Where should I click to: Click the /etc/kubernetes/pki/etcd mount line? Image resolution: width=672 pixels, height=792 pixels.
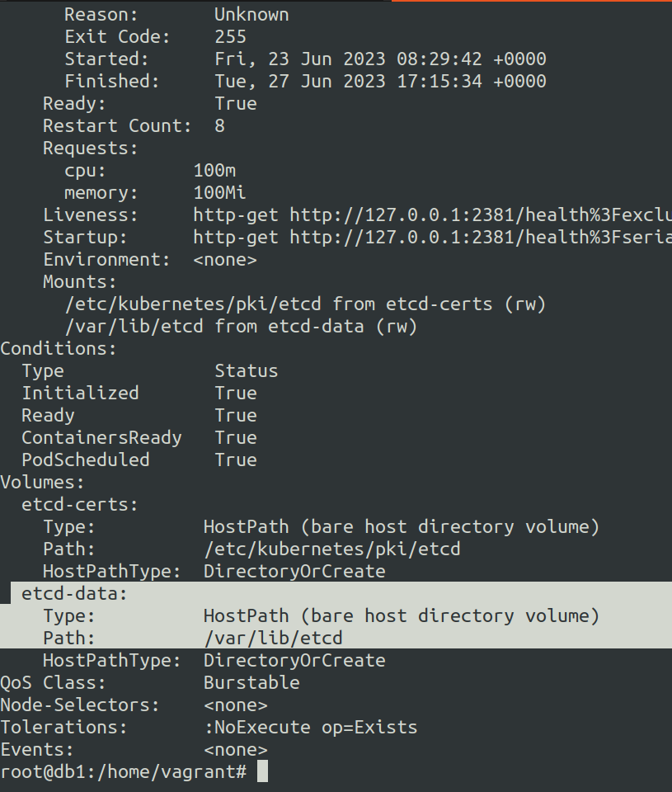point(305,304)
